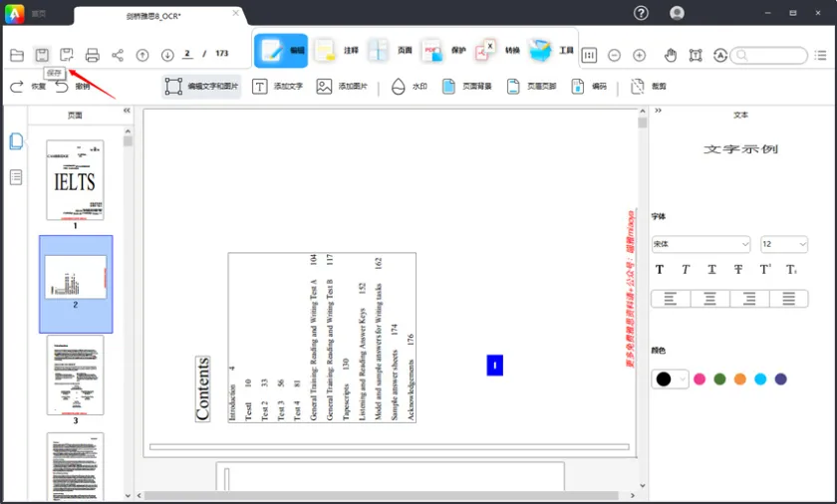
Task: Click the Share icon
Action: pyautogui.click(x=118, y=55)
